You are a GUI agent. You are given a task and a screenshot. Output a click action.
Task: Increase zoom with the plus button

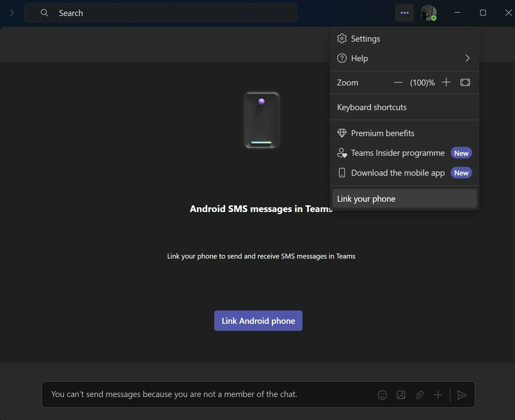pos(446,83)
